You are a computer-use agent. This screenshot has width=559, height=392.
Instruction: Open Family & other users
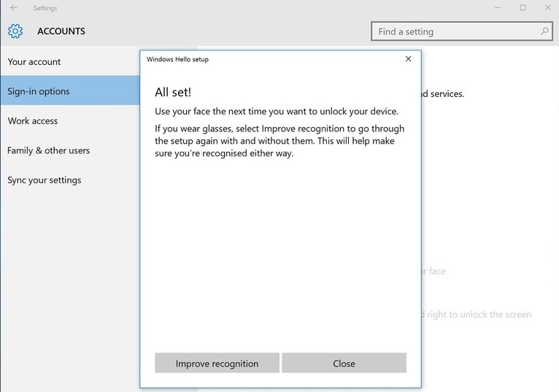pyautogui.click(x=70, y=150)
